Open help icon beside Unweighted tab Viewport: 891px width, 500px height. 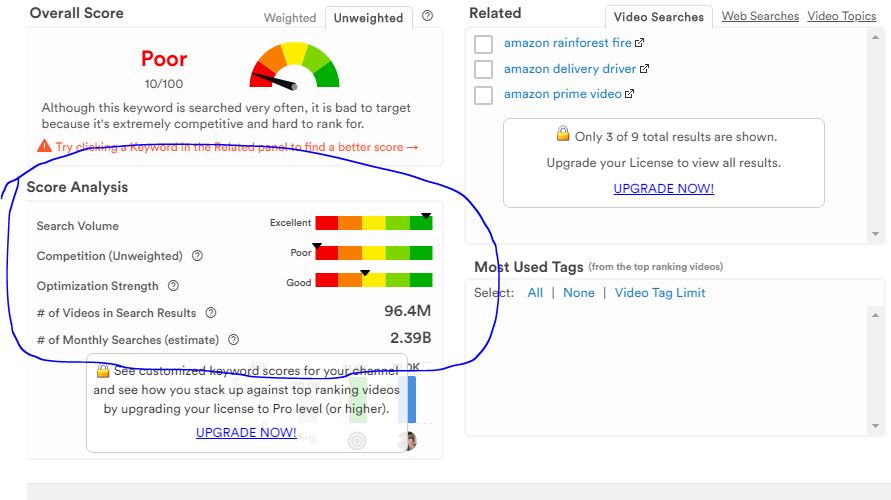coord(427,16)
